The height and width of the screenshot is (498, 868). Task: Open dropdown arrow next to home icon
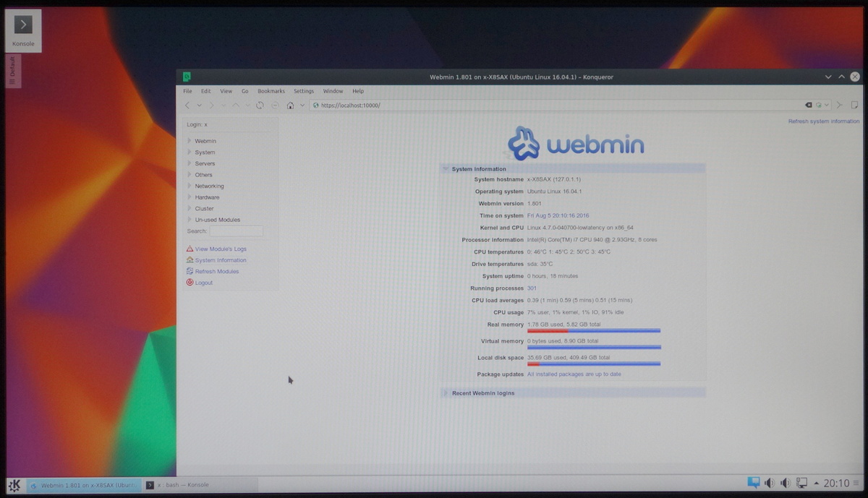coord(302,106)
